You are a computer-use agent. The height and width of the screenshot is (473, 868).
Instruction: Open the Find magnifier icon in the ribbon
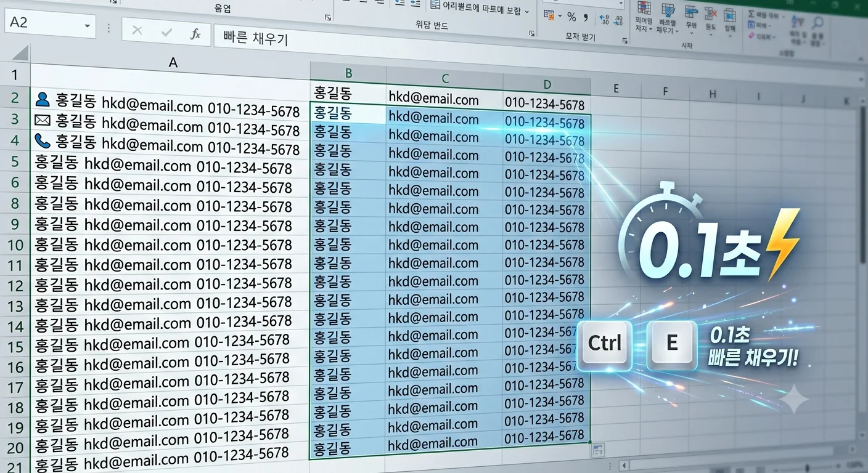[817, 24]
